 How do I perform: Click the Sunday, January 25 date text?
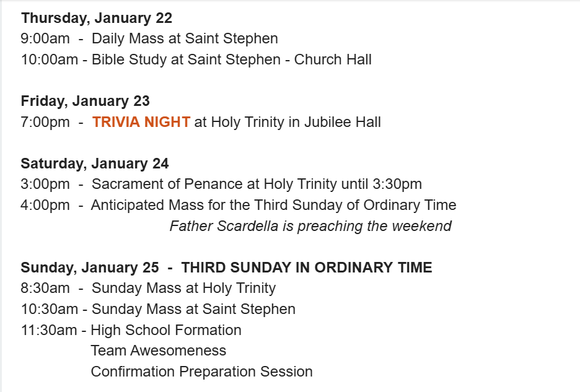click(x=90, y=268)
